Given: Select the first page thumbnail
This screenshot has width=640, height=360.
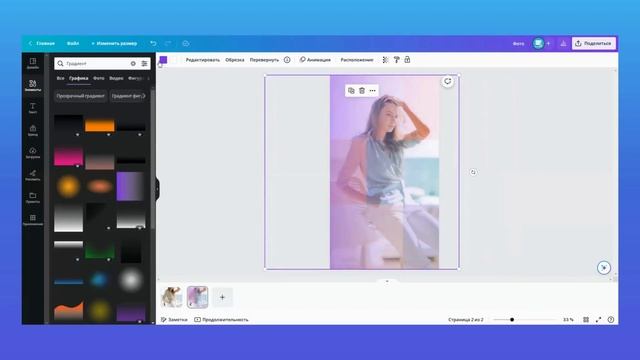Looking at the screenshot, I should tap(172, 297).
